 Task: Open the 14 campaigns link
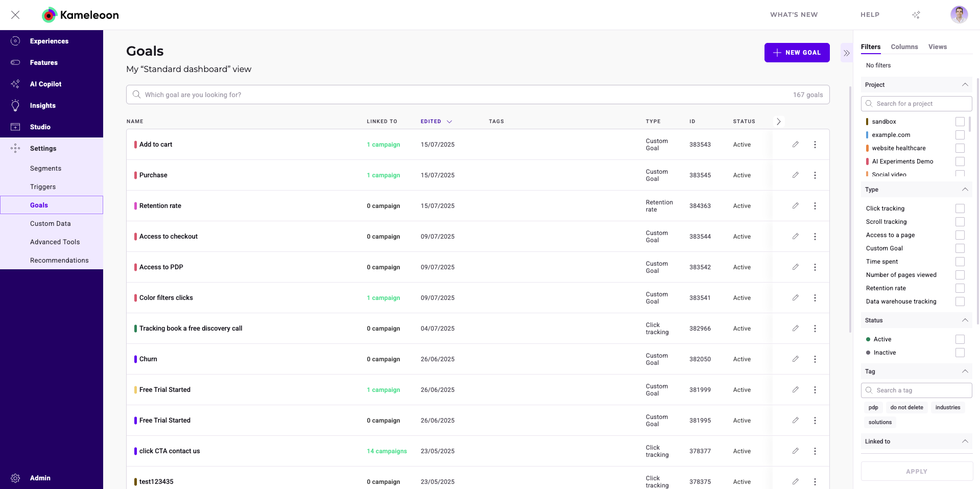click(387, 451)
